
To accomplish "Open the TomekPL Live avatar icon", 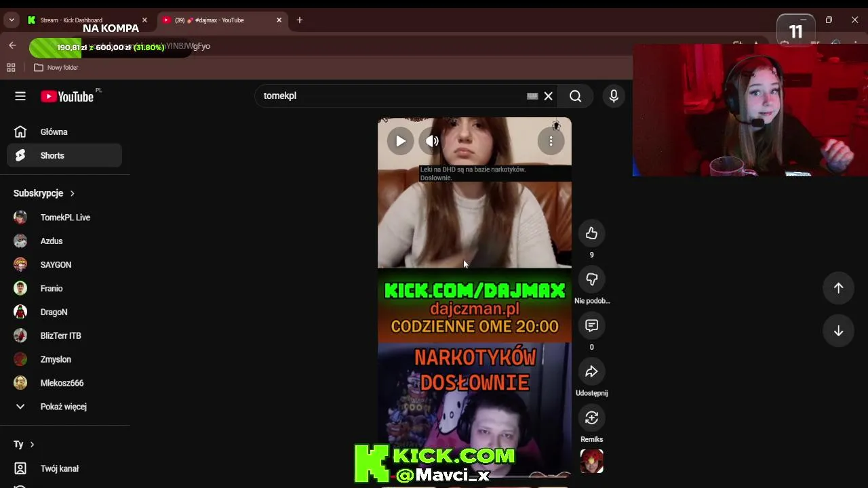I will (x=20, y=218).
